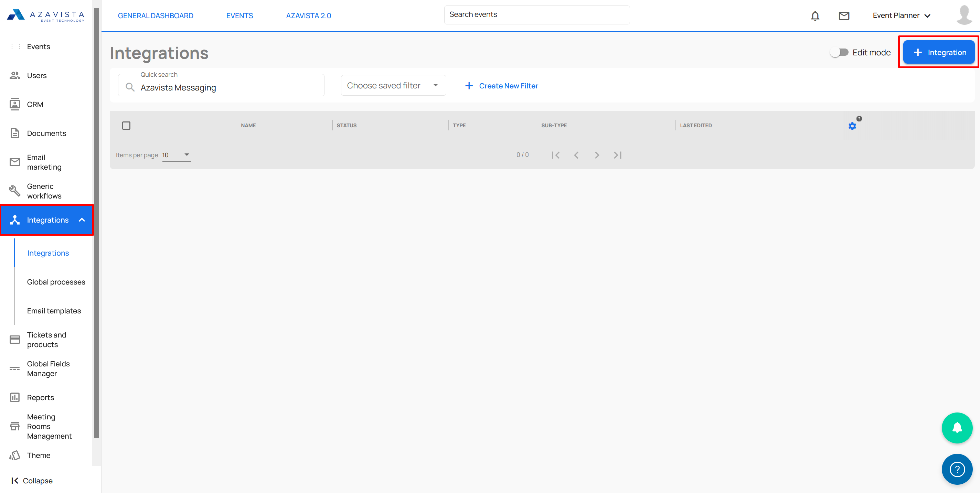The width and height of the screenshot is (980, 493).
Task: Sort by LAST EDITED column header
Action: [696, 126]
